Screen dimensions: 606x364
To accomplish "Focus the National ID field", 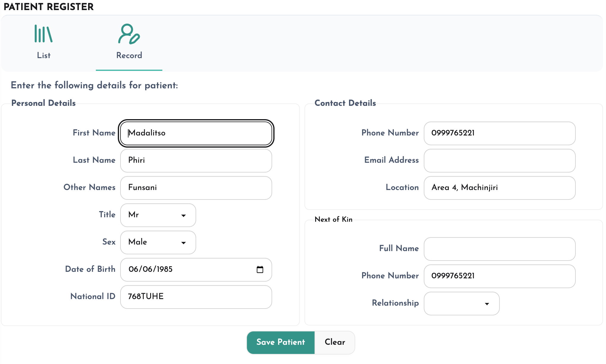I will [196, 297].
